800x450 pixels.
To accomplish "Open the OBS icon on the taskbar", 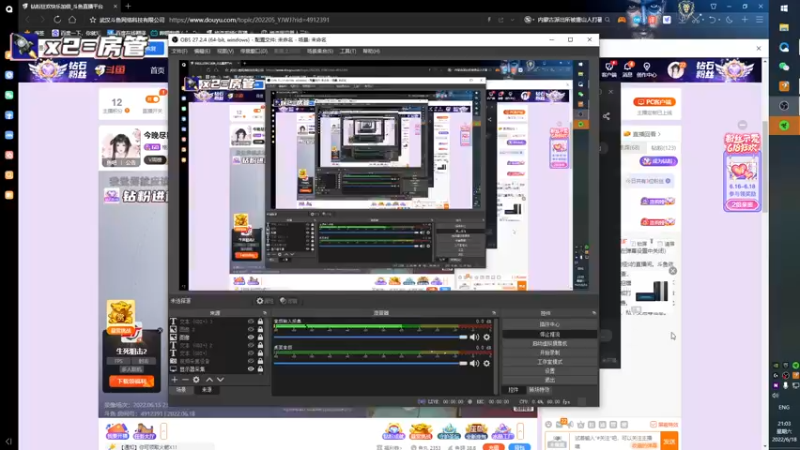I will point(784,106).
